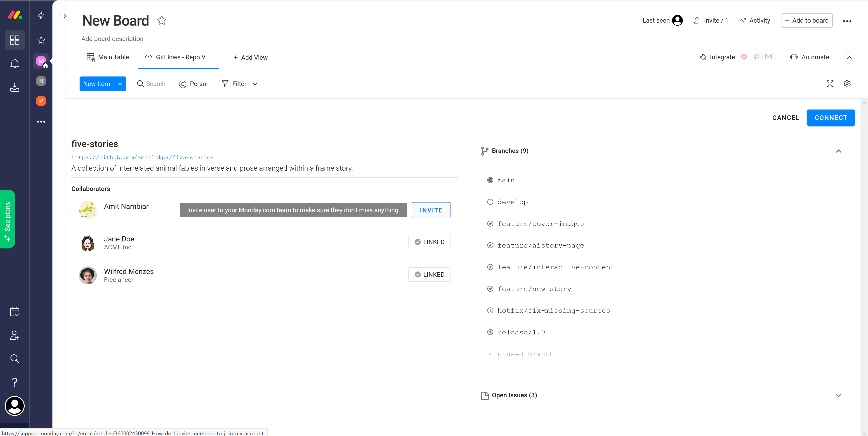Viewport: 868px width, 436px height.
Task: Star the New Board as favorite
Action: click(162, 21)
